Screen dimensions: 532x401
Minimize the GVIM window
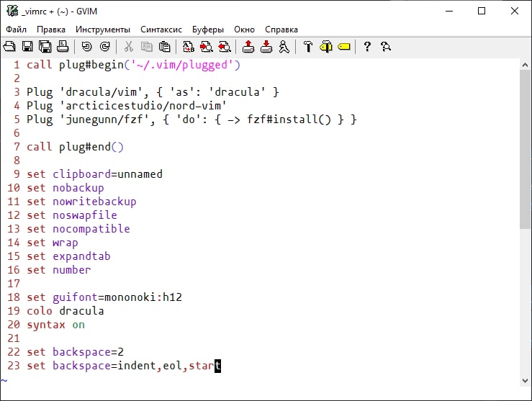449,11
